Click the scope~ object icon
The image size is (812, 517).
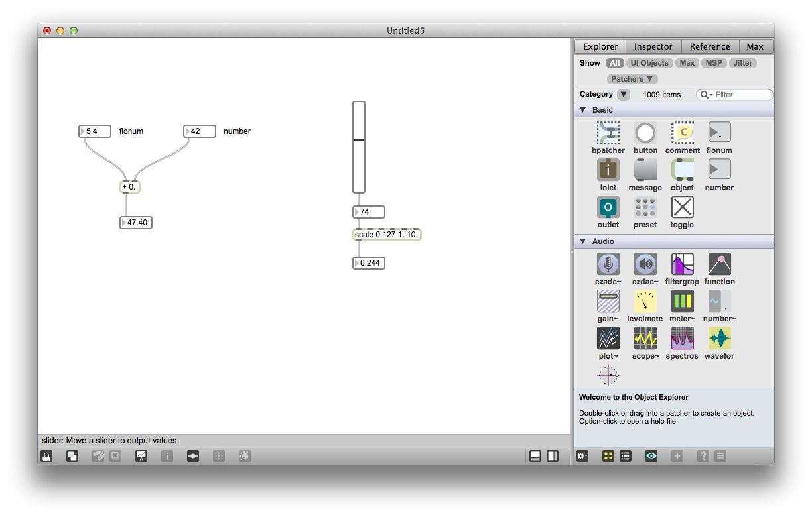[x=645, y=339]
